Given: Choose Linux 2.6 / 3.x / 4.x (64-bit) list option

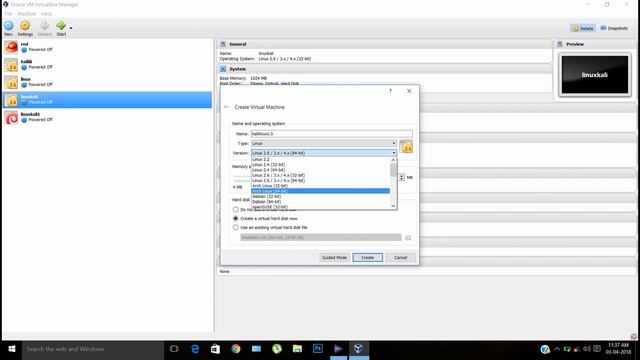Looking at the screenshot, I should coord(320,180).
